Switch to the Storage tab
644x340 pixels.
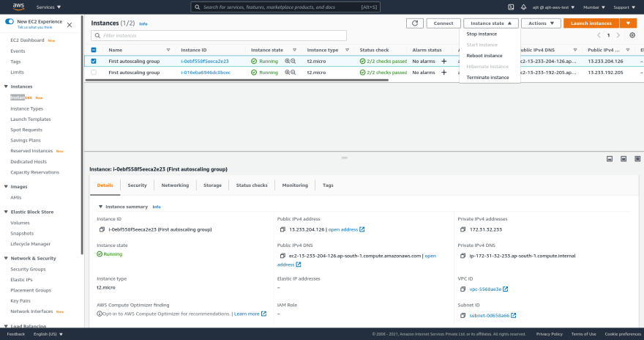coord(212,185)
